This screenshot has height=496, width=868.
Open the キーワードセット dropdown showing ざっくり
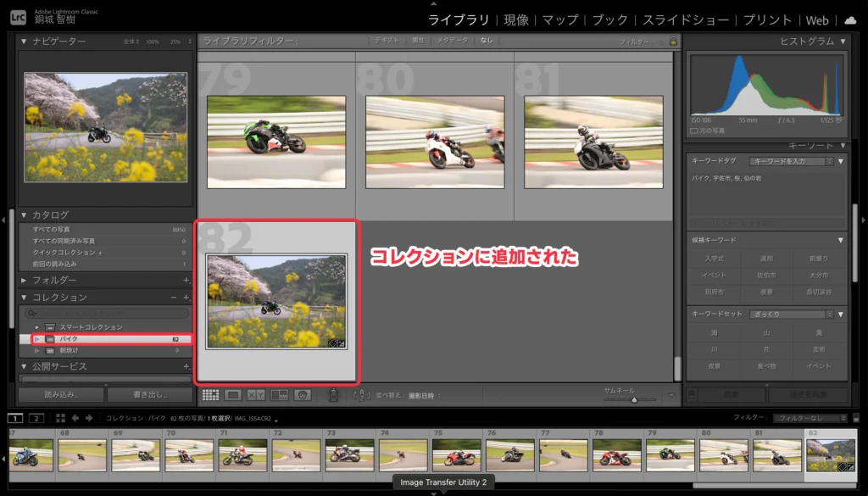click(x=793, y=313)
